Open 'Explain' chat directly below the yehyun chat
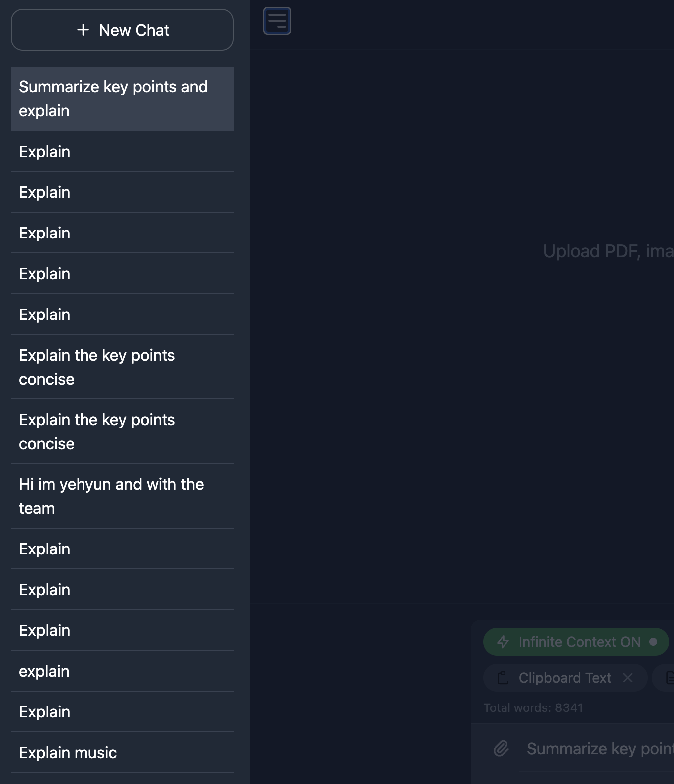This screenshot has height=784, width=674. [122, 549]
